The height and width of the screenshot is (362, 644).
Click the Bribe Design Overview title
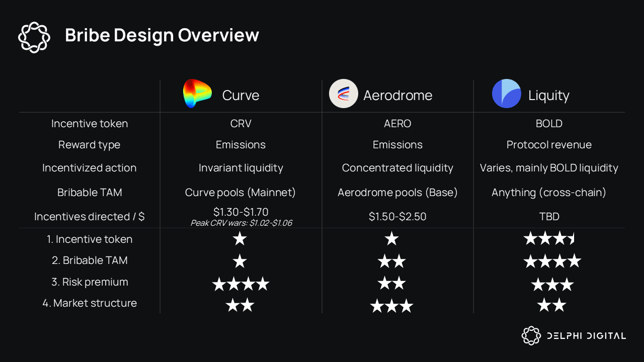click(x=162, y=35)
